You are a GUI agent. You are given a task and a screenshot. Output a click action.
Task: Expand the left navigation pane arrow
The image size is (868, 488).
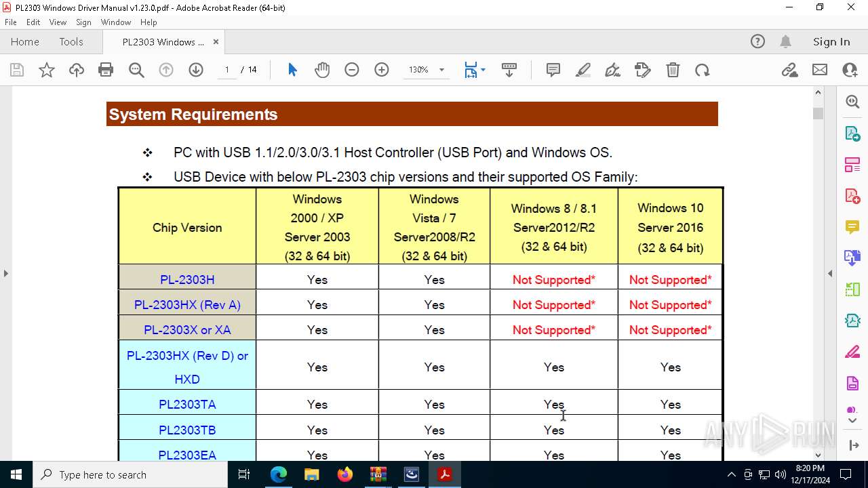tap(5, 274)
